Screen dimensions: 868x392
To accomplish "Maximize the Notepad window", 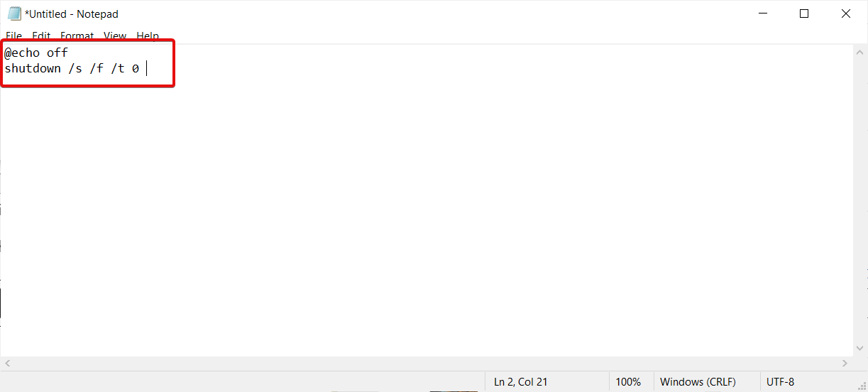I will coord(804,13).
